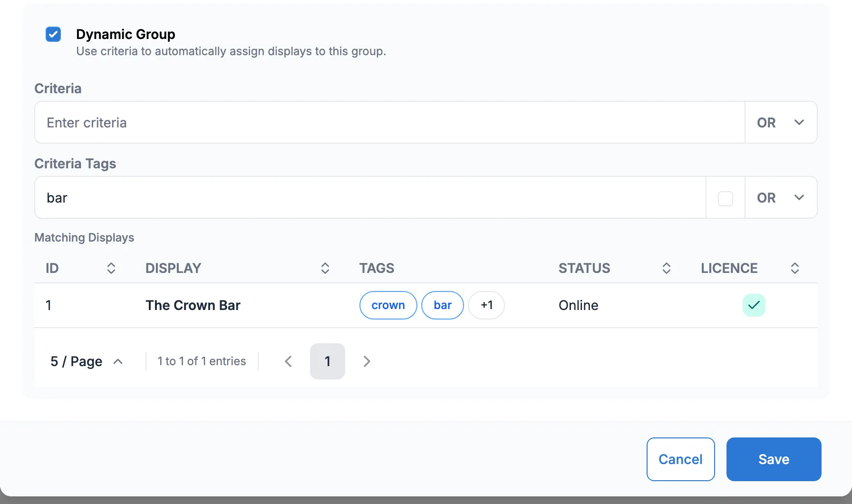Click the Online status cell
The image size is (852, 504).
pos(579,305)
